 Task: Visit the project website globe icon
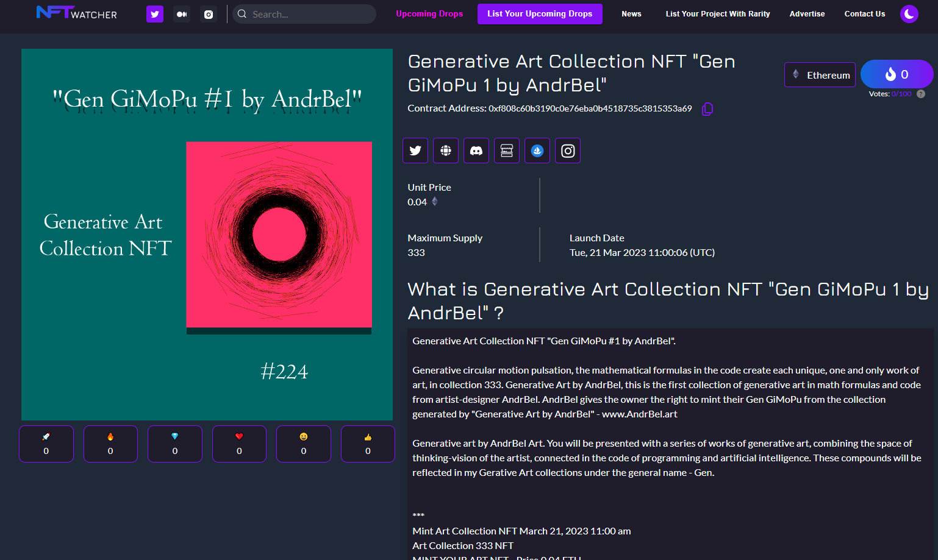(x=446, y=151)
